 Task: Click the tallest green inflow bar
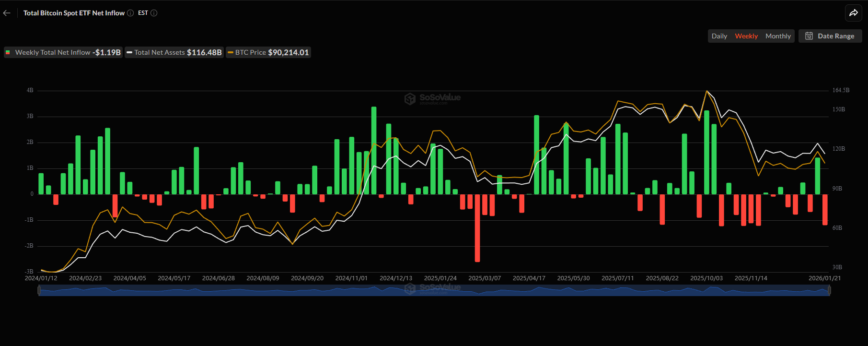[x=374, y=150]
